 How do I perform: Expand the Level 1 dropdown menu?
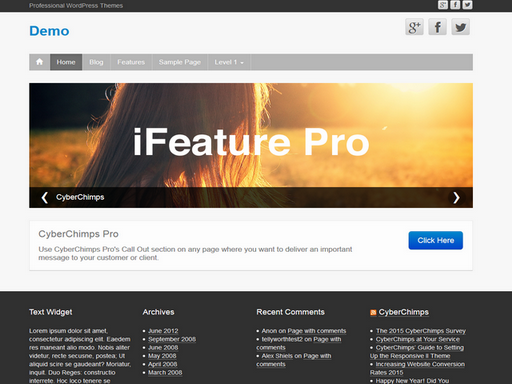coord(229,62)
